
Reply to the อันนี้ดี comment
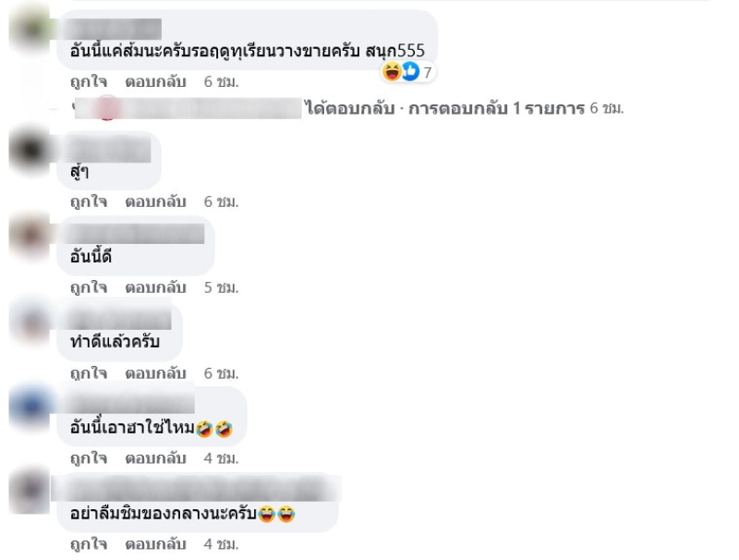tap(155, 287)
